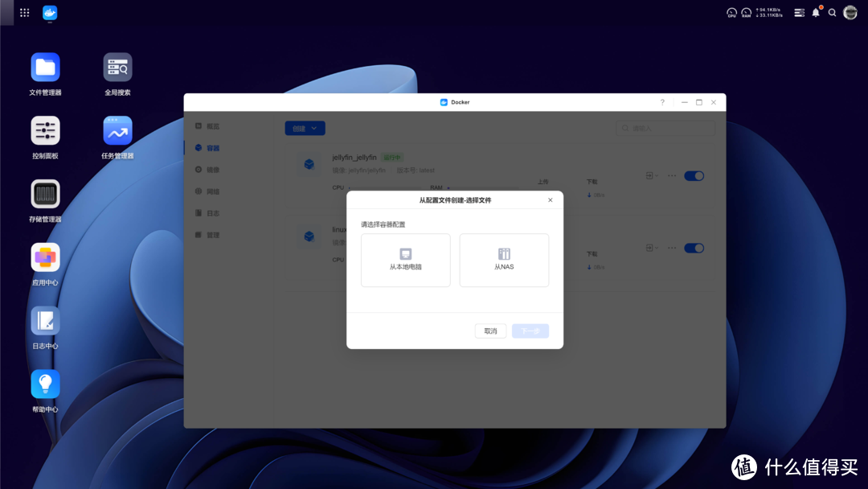Image resolution: width=868 pixels, height=489 pixels.
Task: Click the jellyfin_jellyfin container name
Action: click(354, 158)
